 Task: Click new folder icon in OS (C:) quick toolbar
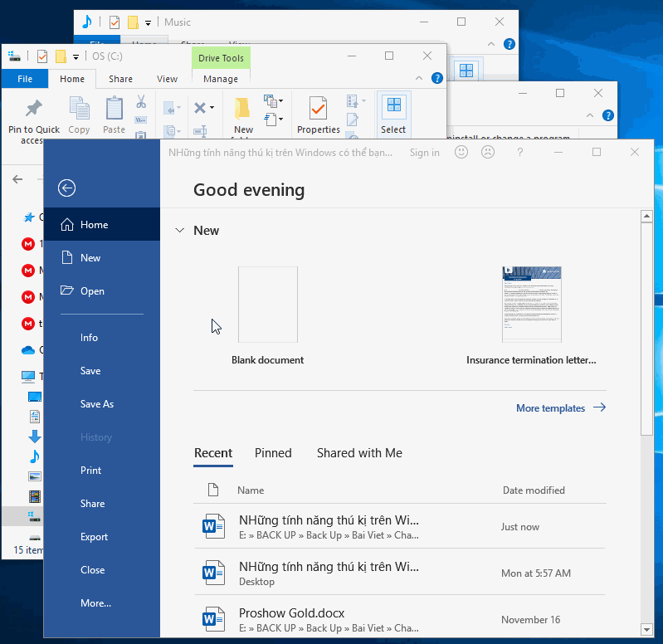61,56
